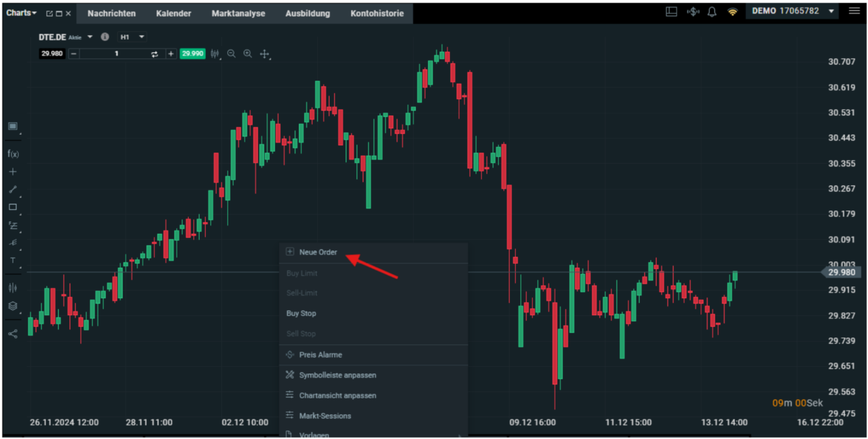The height and width of the screenshot is (439, 868).
Task: Click the 26.11.2024 12:00 date label
Action: 64,423
